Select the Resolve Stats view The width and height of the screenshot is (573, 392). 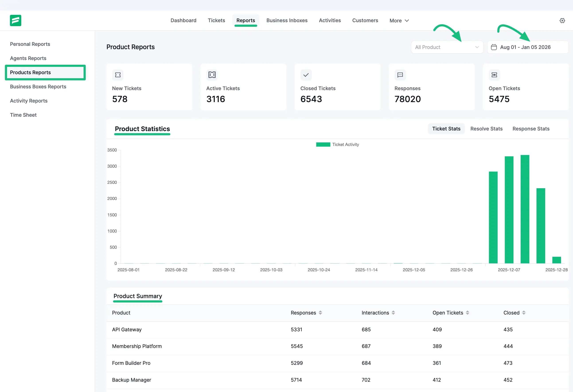pyautogui.click(x=486, y=128)
